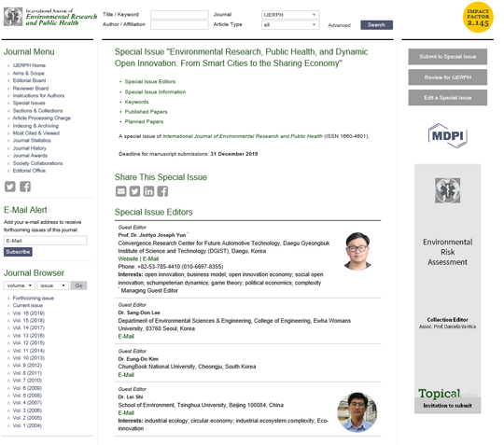
Task: Share special issue on LinkedIn icon
Action: (x=148, y=191)
